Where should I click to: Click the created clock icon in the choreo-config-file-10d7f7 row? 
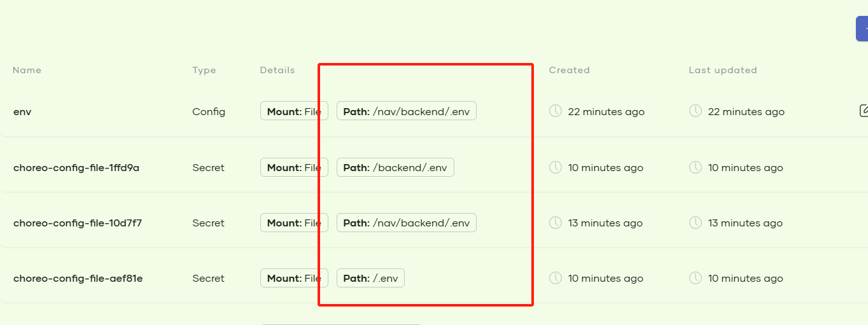pos(556,223)
